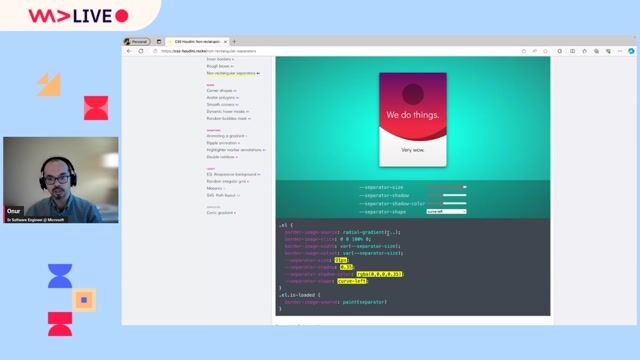Open the Responsive background link
The image size is (640, 360).
click(233, 174)
